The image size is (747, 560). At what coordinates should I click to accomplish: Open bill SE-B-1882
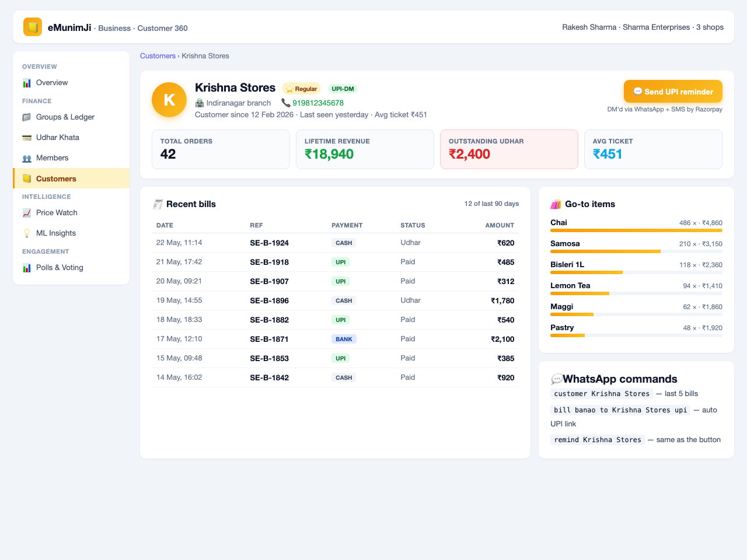[x=269, y=320]
